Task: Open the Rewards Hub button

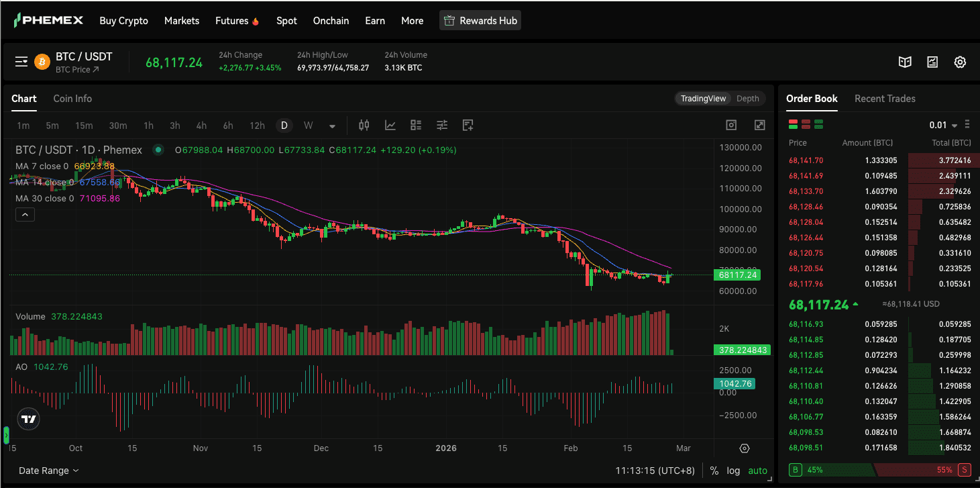Action: (480, 21)
